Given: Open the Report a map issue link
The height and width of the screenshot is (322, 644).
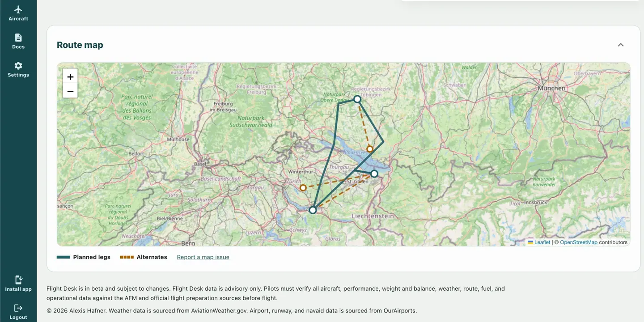Looking at the screenshot, I should pos(203,257).
